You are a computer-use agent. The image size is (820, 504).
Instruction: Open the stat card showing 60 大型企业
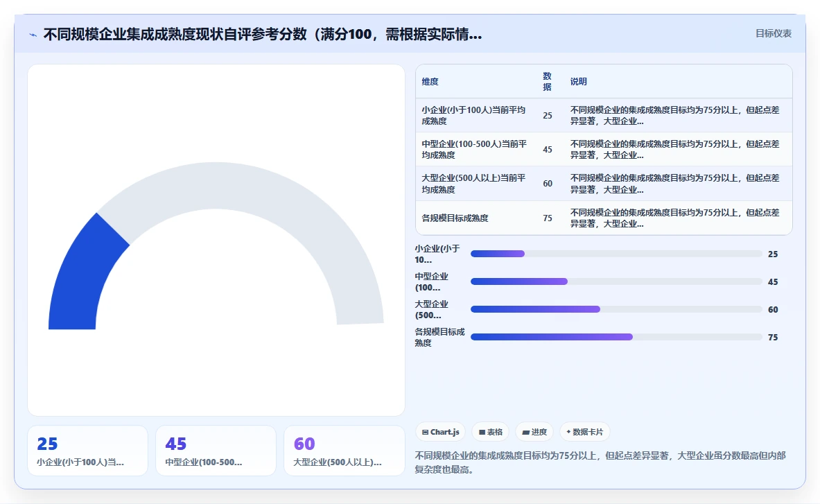tap(344, 451)
